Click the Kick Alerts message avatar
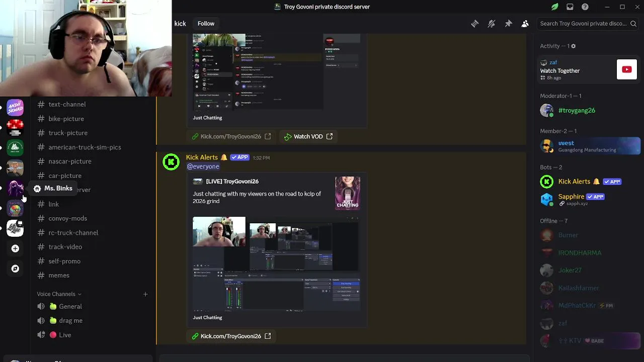This screenshot has width=644, height=362. click(x=171, y=162)
